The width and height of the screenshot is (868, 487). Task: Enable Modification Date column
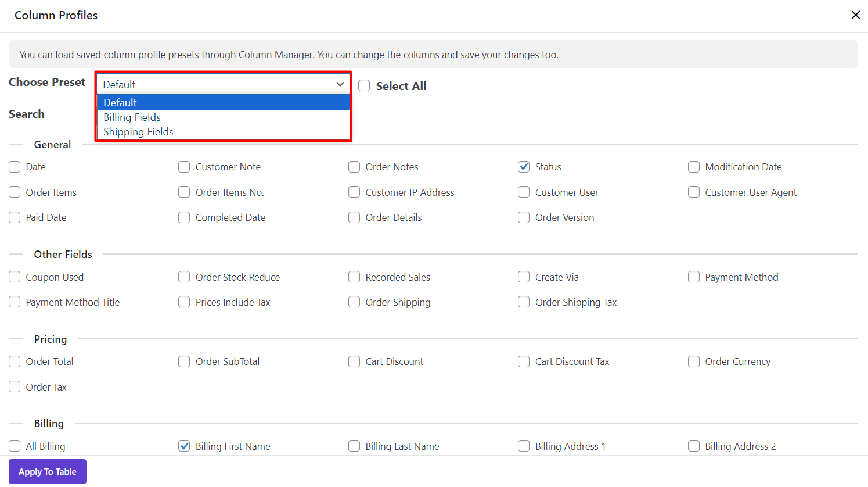(x=694, y=167)
